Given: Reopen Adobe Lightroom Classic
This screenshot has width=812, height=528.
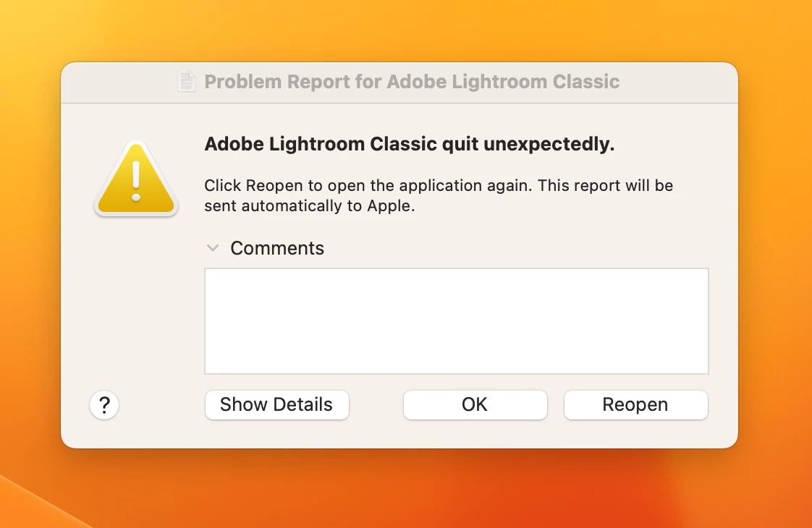Looking at the screenshot, I should tap(635, 405).
